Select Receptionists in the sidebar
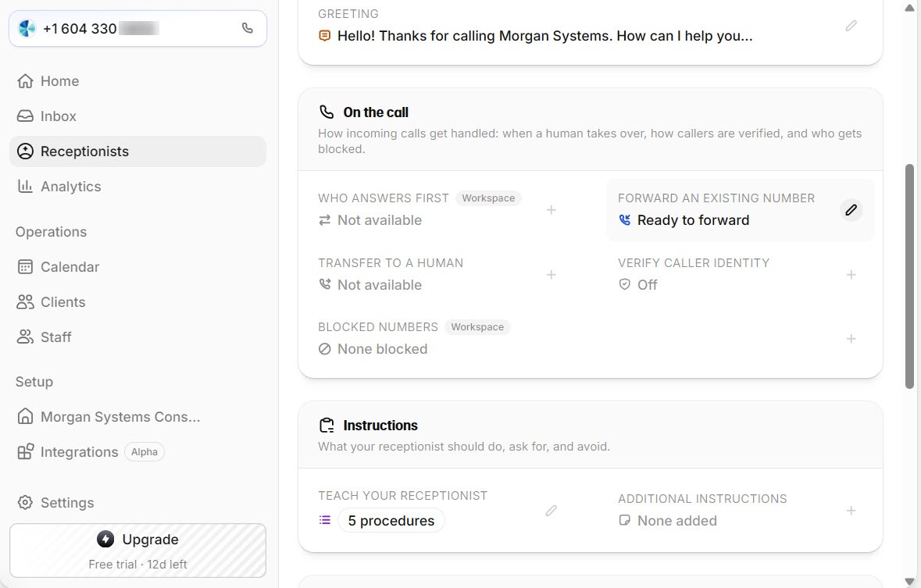 [x=138, y=151]
